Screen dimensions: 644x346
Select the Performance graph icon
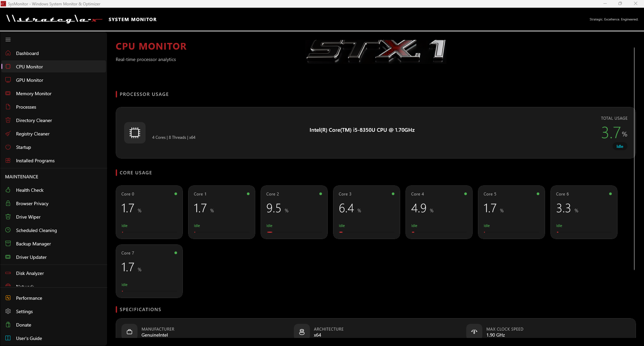click(8, 298)
